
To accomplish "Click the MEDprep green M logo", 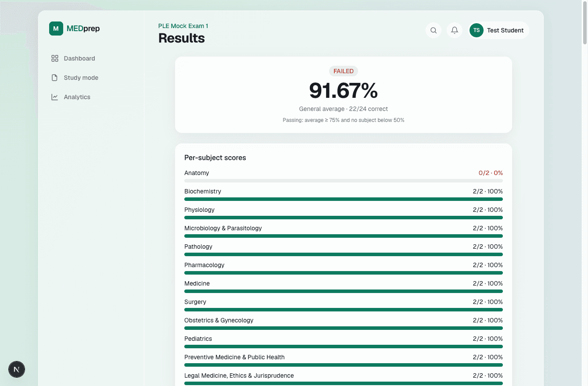I will (56, 29).
